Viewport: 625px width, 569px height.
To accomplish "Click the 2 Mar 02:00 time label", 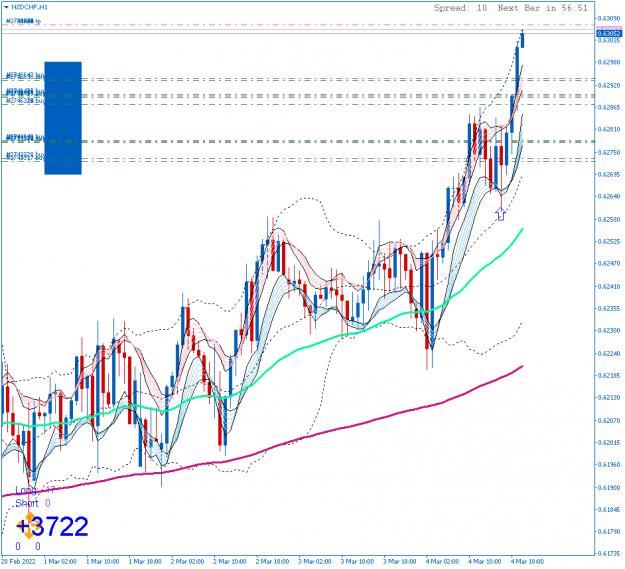I will [x=187, y=562].
